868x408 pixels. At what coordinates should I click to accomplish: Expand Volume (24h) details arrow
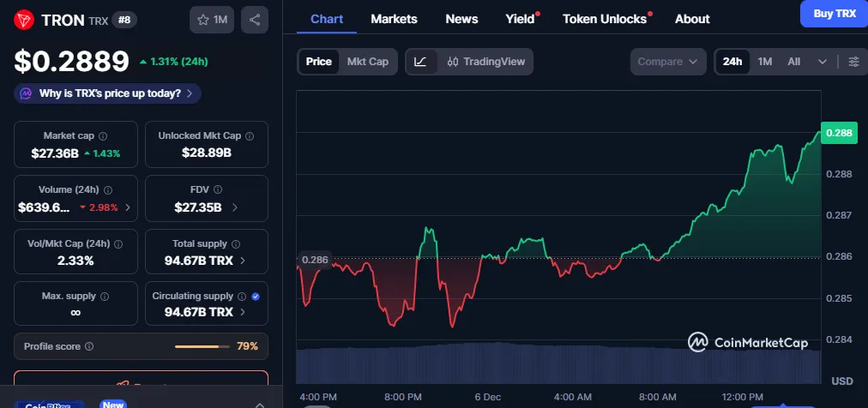[128, 208]
